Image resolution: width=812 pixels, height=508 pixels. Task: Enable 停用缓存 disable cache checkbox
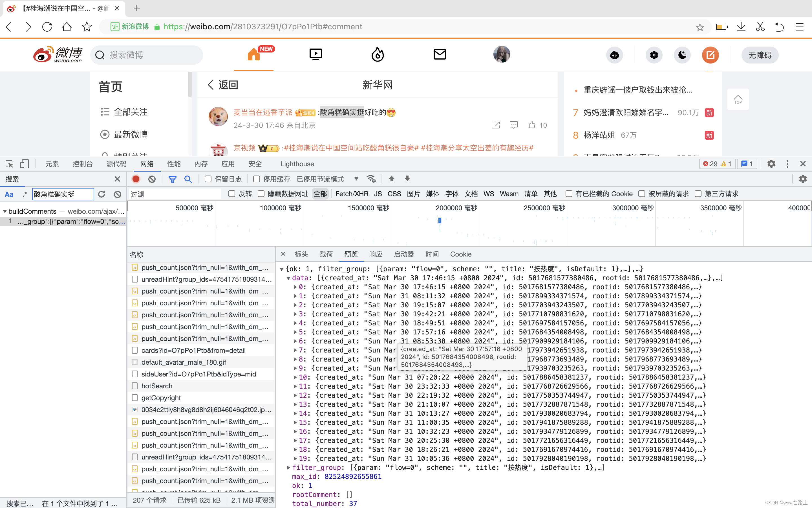coord(256,179)
